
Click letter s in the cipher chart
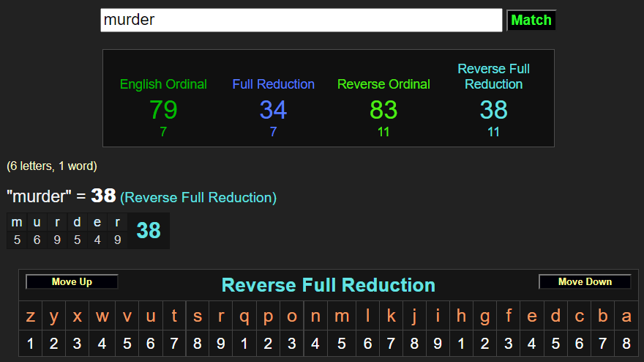(x=198, y=317)
